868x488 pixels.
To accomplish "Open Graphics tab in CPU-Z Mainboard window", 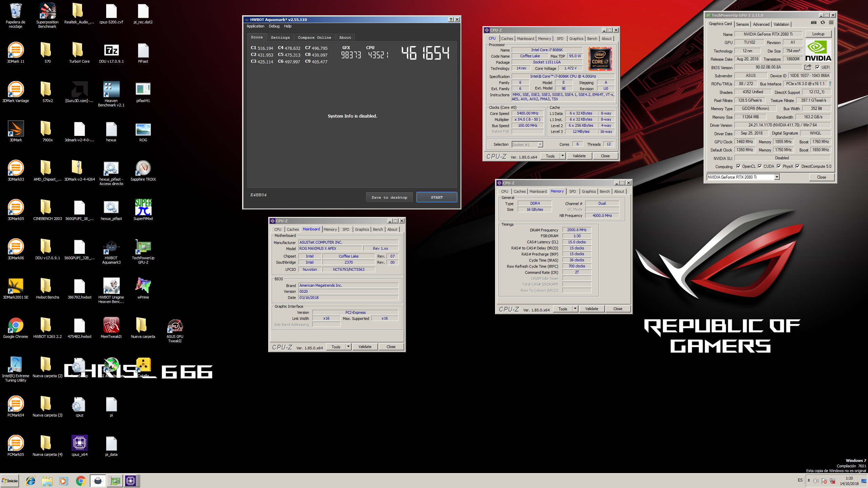I will 362,229.
